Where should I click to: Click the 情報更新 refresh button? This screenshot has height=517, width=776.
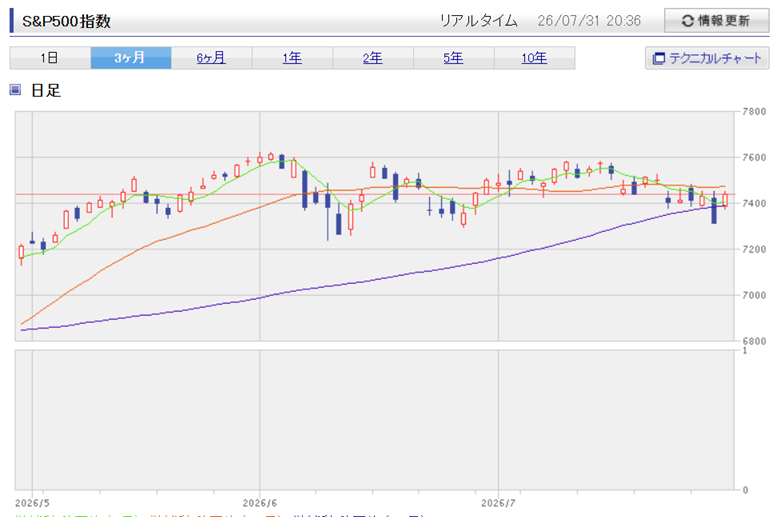pyautogui.click(x=716, y=21)
